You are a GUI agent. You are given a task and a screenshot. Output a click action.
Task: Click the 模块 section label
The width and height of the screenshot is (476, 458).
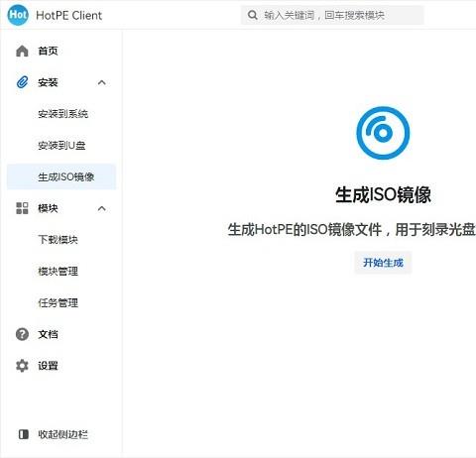[48, 208]
